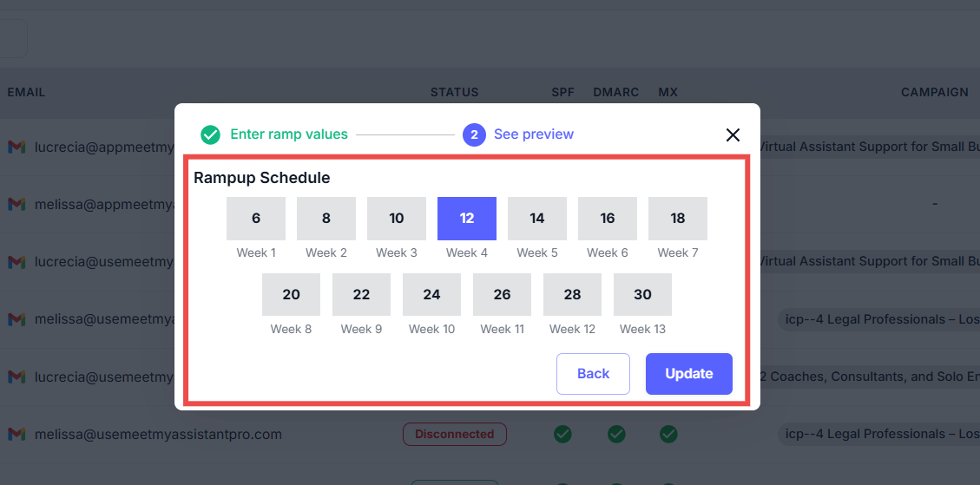
Task: Click the Disconnected status badge
Action: (x=454, y=434)
